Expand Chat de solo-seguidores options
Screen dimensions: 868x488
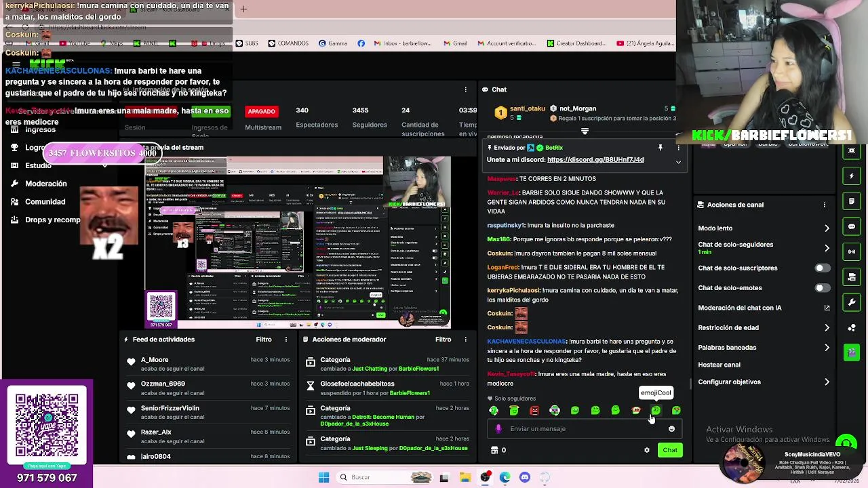click(x=827, y=248)
